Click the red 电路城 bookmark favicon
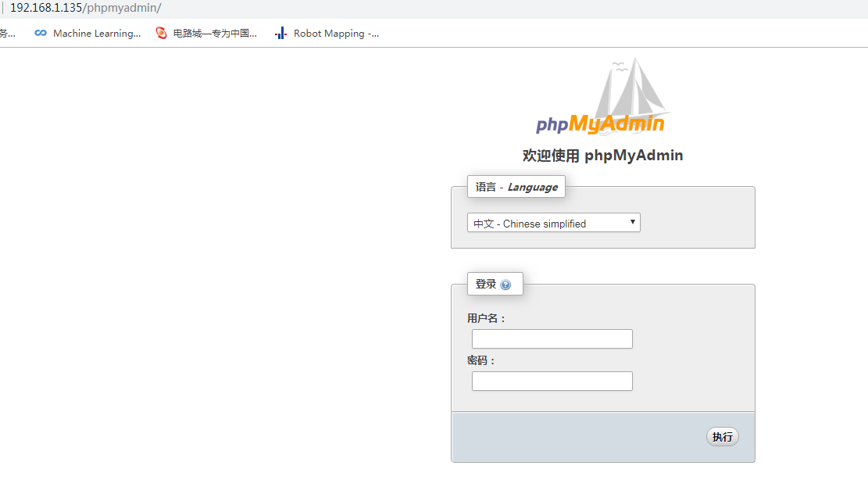 click(x=161, y=33)
